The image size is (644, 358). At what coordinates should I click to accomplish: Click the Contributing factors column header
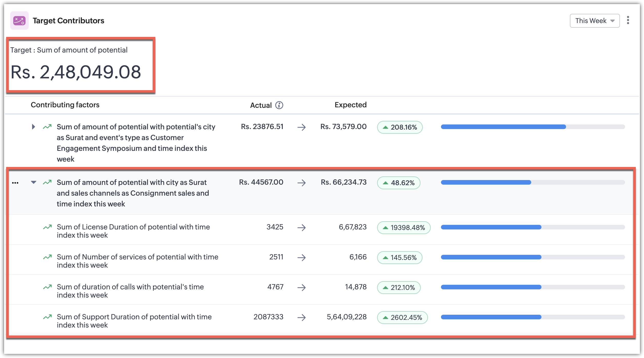(x=65, y=105)
